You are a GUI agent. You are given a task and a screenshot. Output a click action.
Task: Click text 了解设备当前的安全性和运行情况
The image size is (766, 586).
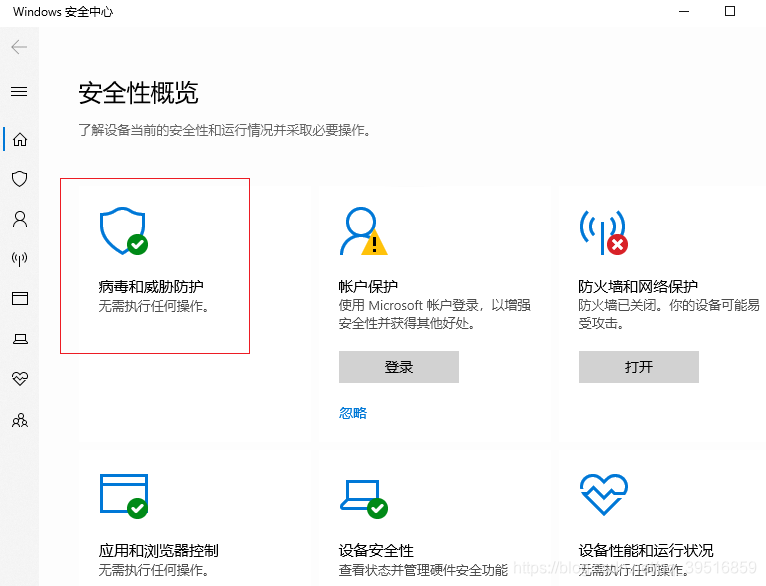coord(224,130)
